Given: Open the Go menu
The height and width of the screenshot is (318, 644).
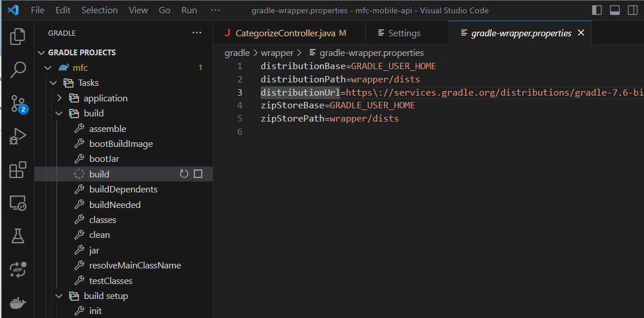Looking at the screenshot, I should pos(165,10).
